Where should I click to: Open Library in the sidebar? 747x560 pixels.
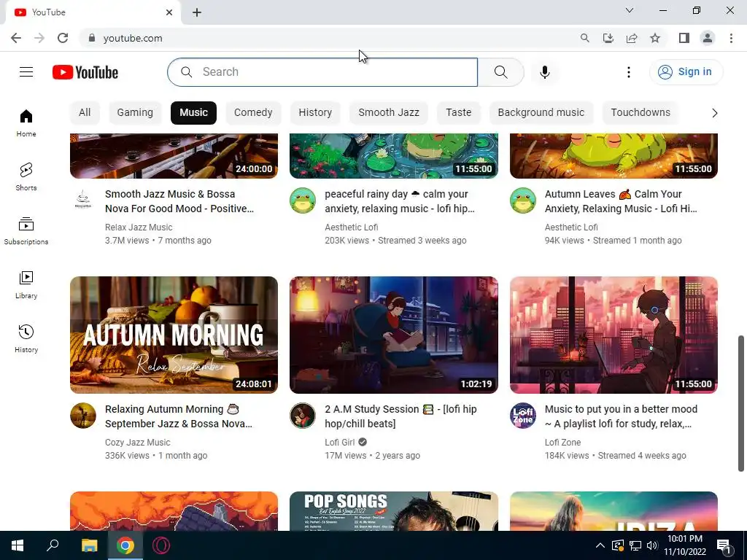[26, 284]
